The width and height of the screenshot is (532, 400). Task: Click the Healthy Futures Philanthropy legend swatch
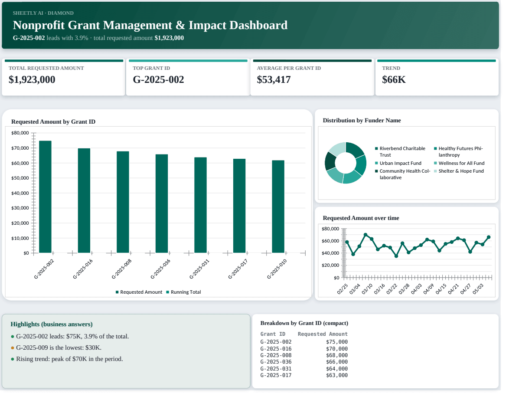[435, 149]
